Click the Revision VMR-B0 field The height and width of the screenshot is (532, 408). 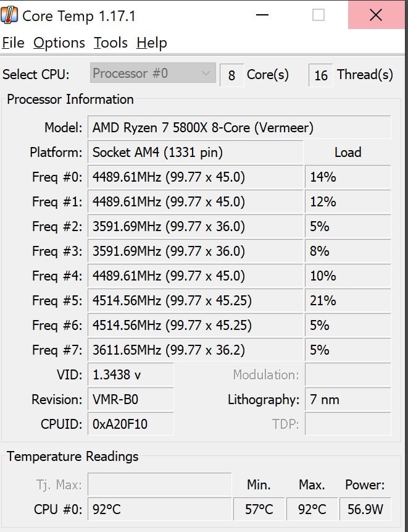click(x=130, y=400)
